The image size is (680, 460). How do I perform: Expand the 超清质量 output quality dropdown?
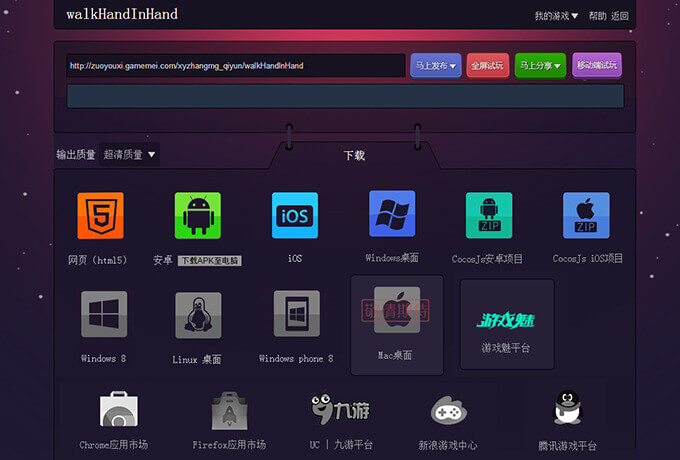tap(130, 154)
